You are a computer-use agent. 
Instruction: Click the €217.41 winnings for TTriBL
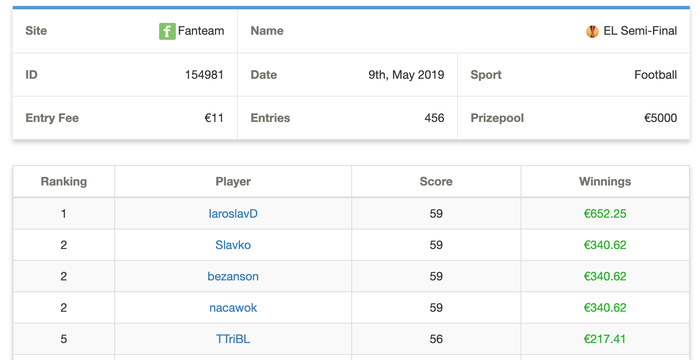(x=605, y=339)
